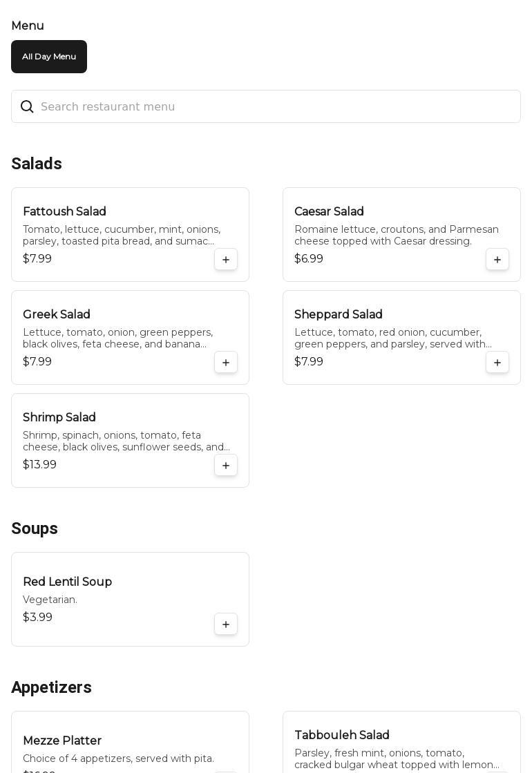View Greek Salad details by its name
Screen dimensions: 532x773
57,315
